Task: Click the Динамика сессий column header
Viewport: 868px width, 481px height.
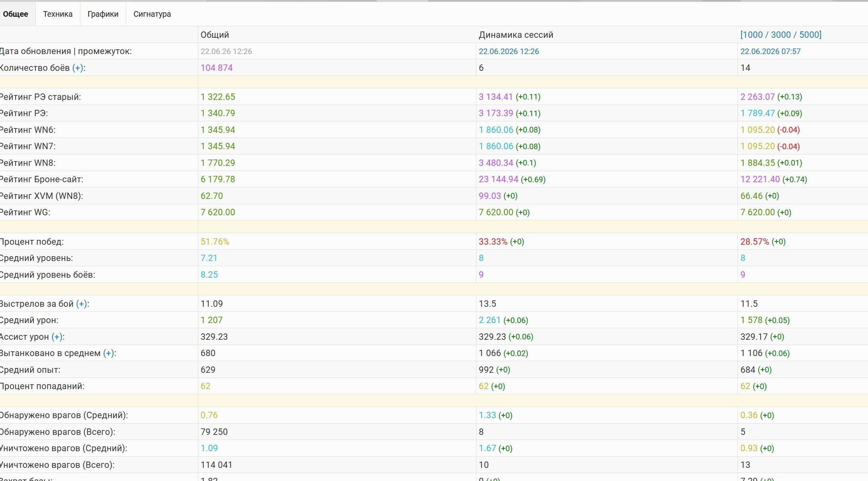Action: coord(516,35)
